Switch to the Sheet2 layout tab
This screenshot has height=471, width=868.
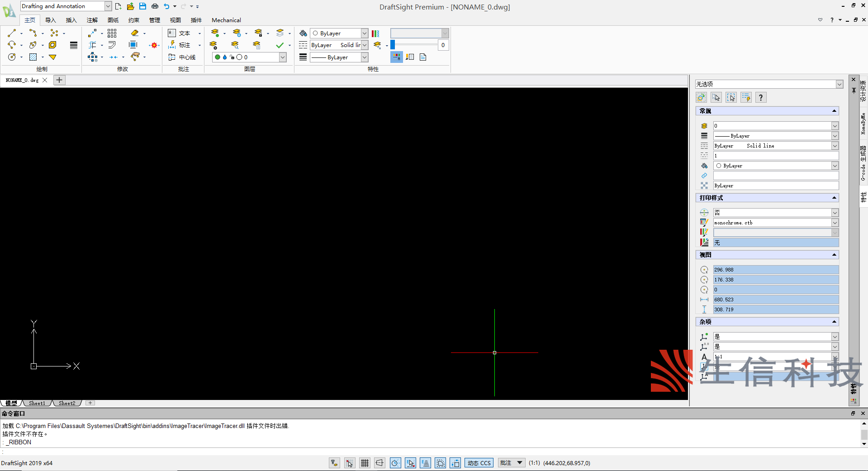click(x=67, y=403)
